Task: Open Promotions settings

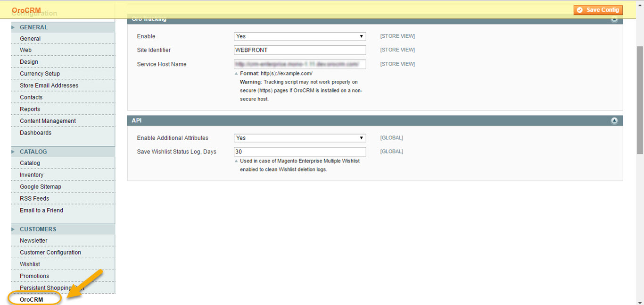Action: [63, 276]
